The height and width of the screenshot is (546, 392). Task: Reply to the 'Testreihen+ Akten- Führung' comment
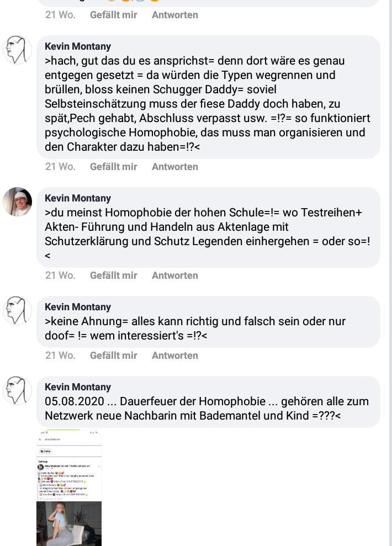(175, 275)
